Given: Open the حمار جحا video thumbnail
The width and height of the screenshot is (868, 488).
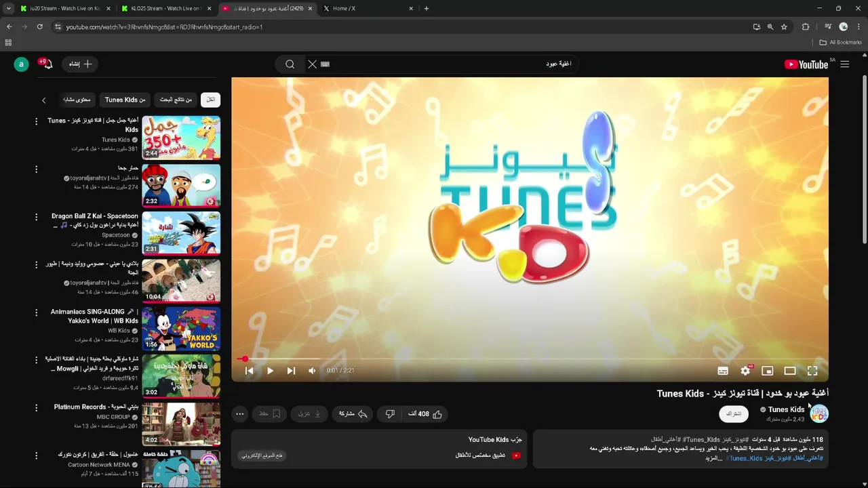Looking at the screenshot, I should point(181,185).
